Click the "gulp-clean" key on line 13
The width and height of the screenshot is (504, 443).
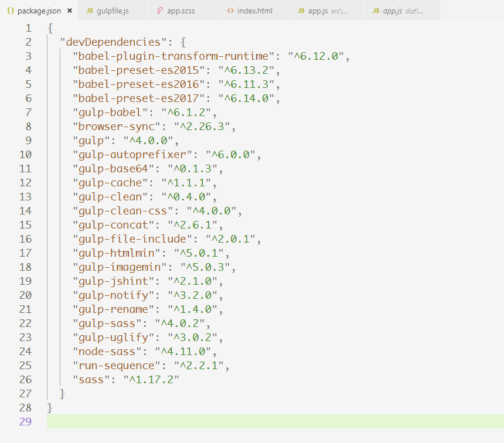pyautogui.click(x=110, y=197)
